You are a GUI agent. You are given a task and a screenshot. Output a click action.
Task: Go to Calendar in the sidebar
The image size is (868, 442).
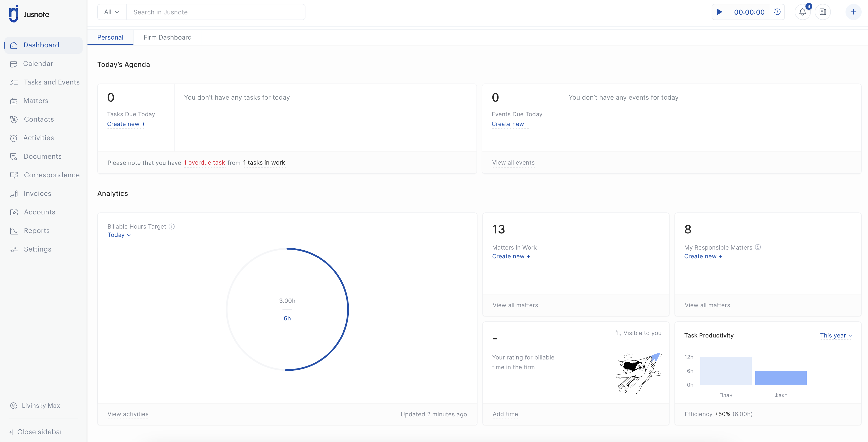click(x=38, y=64)
